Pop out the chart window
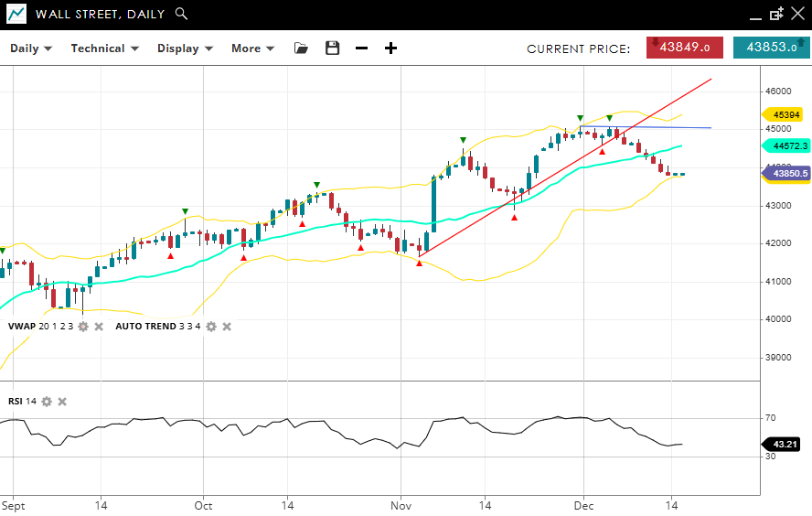This screenshot has height=516, width=812. coord(777,14)
